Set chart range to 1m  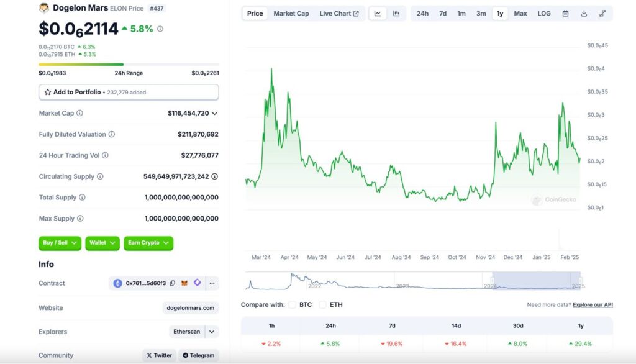[461, 14]
